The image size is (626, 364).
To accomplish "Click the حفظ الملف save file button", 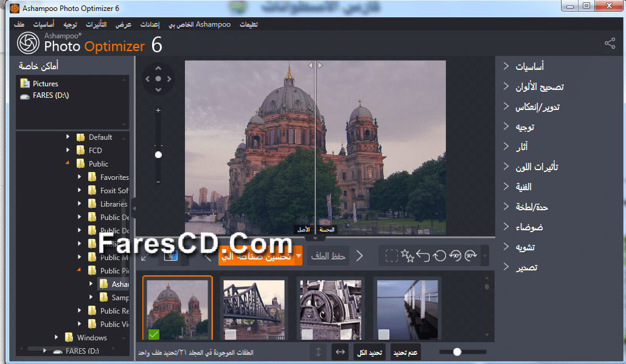I will click(x=328, y=256).
